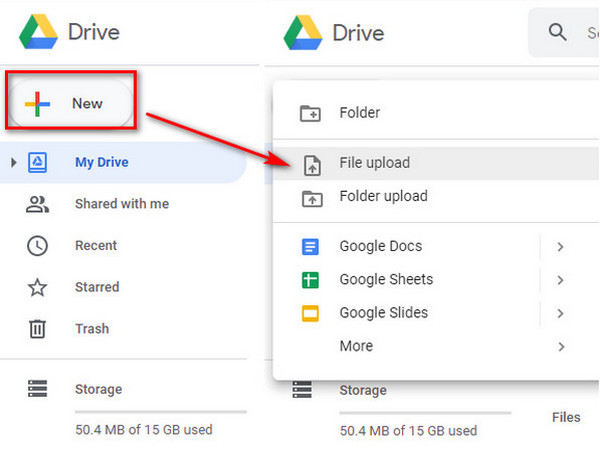Open the Trash
Viewport: 600px width, 462px height.
(92, 329)
